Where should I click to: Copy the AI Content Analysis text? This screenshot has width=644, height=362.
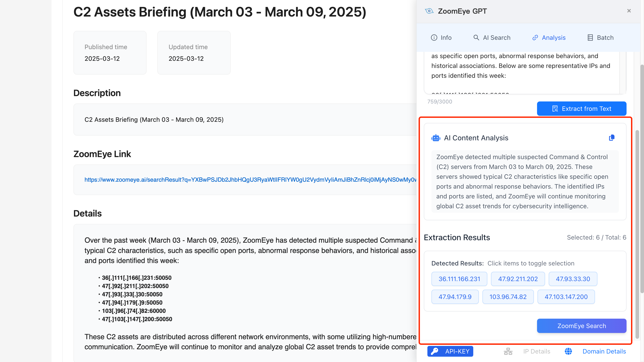[612, 138]
